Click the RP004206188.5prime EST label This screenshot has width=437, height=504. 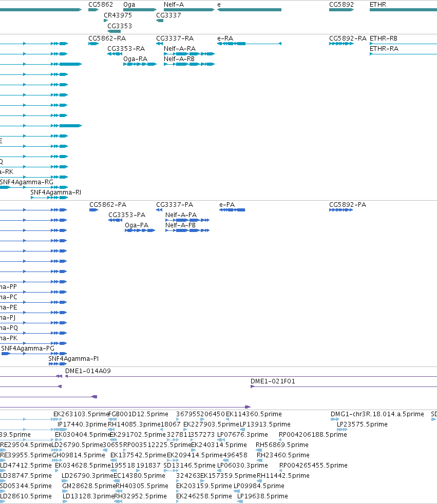click(x=313, y=435)
